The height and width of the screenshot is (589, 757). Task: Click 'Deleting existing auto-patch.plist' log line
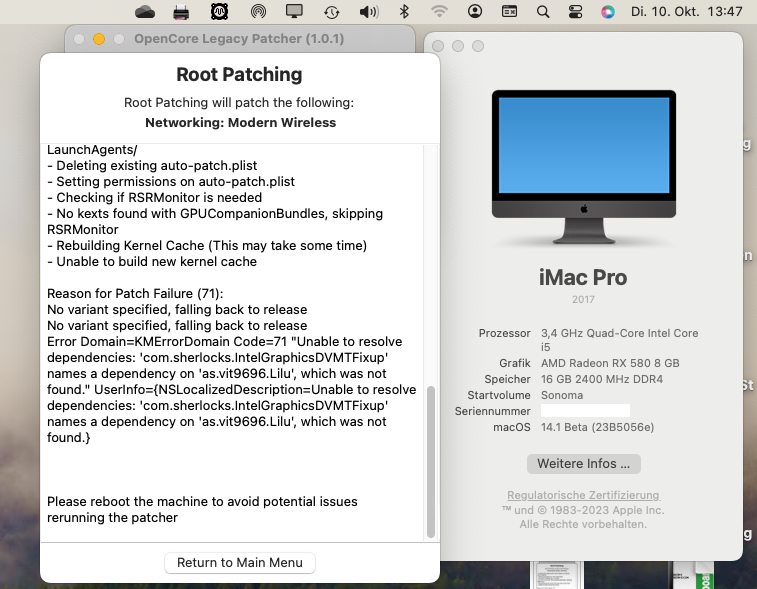point(152,166)
